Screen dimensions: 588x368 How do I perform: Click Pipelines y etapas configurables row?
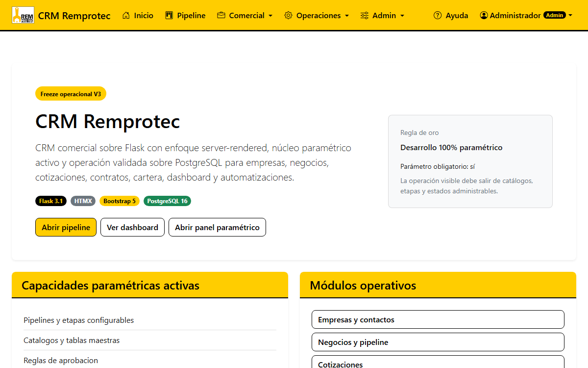(150, 320)
